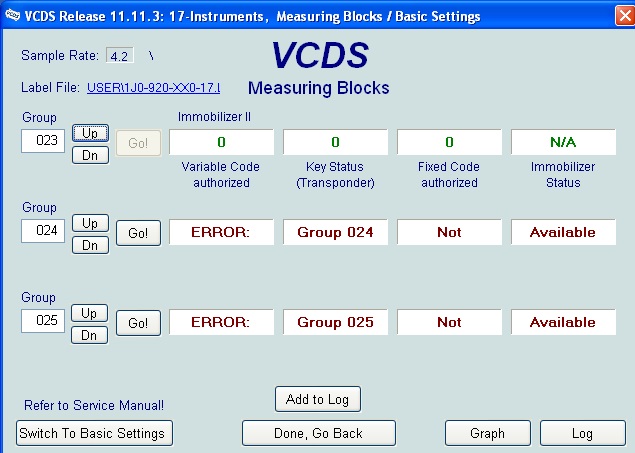Click the 'Immobilizer II' label
This screenshot has height=453, width=635.
click(214, 117)
